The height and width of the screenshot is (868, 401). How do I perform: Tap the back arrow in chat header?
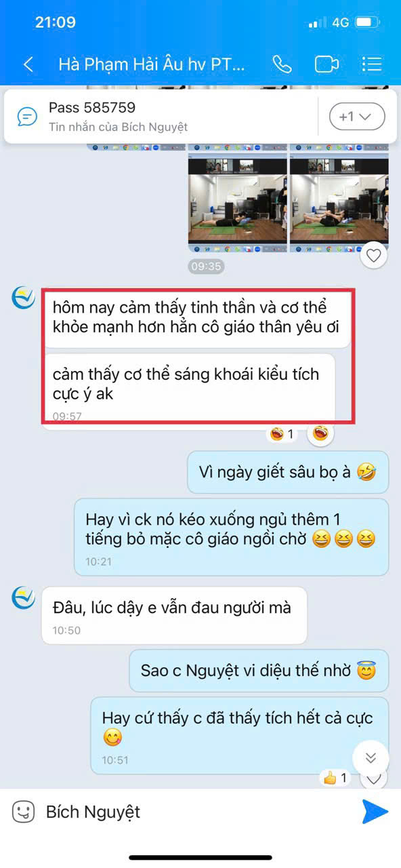click(x=28, y=64)
